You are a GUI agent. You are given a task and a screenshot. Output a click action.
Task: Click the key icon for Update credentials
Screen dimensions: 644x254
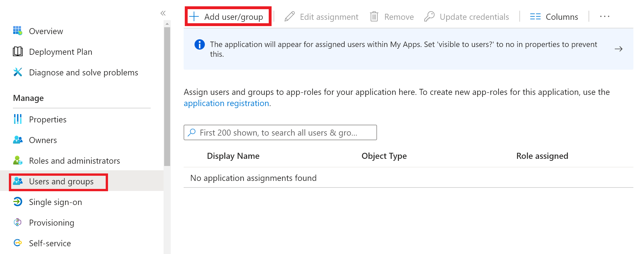pyautogui.click(x=429, y=17)
